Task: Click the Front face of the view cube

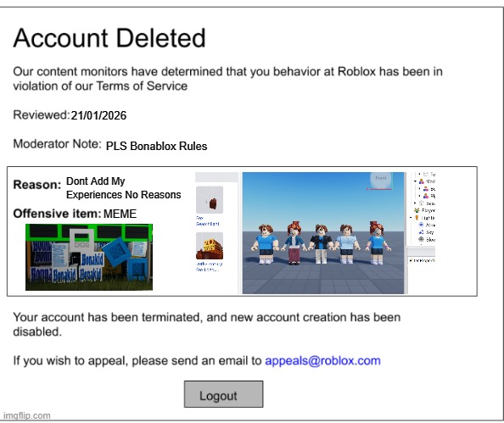Action: (x=381, y=179)
